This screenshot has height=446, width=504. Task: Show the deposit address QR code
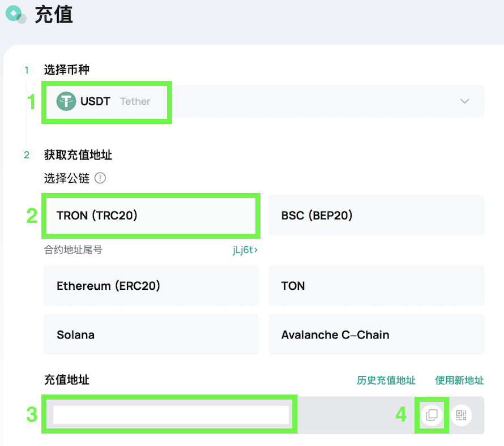461,415
